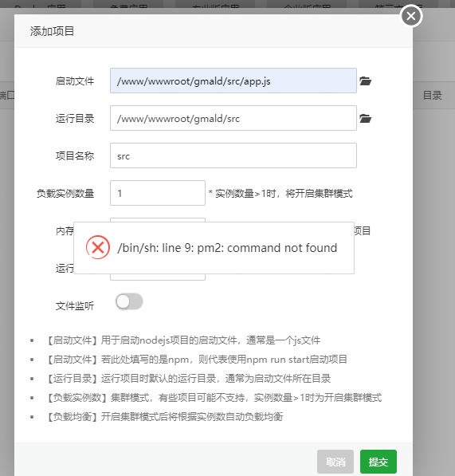Click the 项目名称 label
This screenshot has height=476, width=455.
pyautogui.click(x=75, y=155)
